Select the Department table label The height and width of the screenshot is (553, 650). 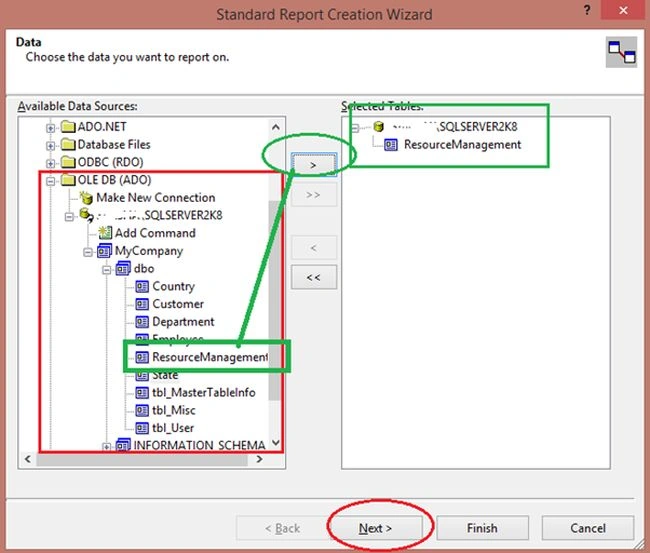[183, 322]
